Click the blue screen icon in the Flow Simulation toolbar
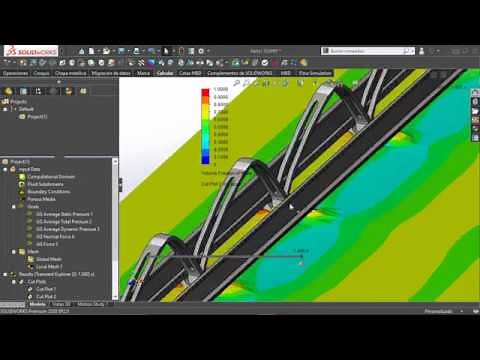 151,62
